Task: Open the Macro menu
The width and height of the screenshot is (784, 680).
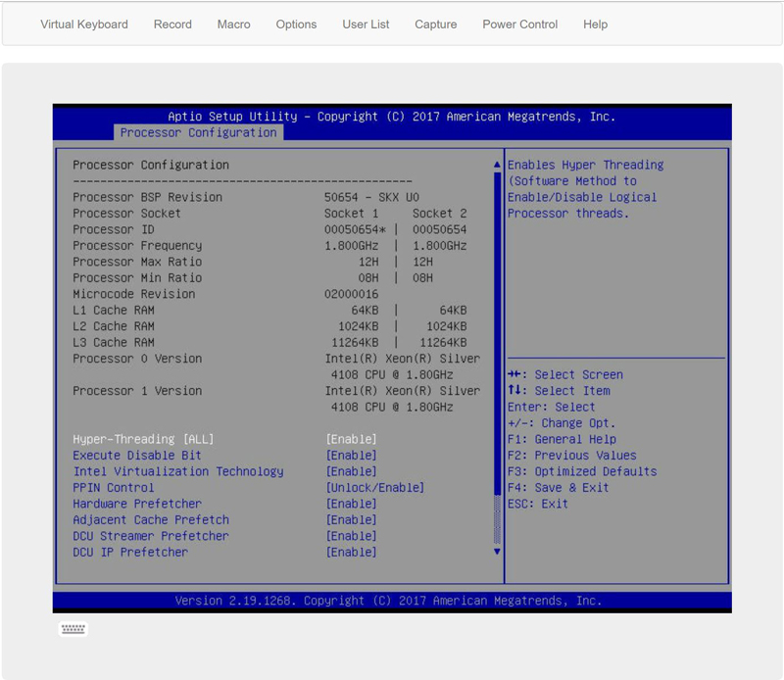Action: tap(233, 24)
